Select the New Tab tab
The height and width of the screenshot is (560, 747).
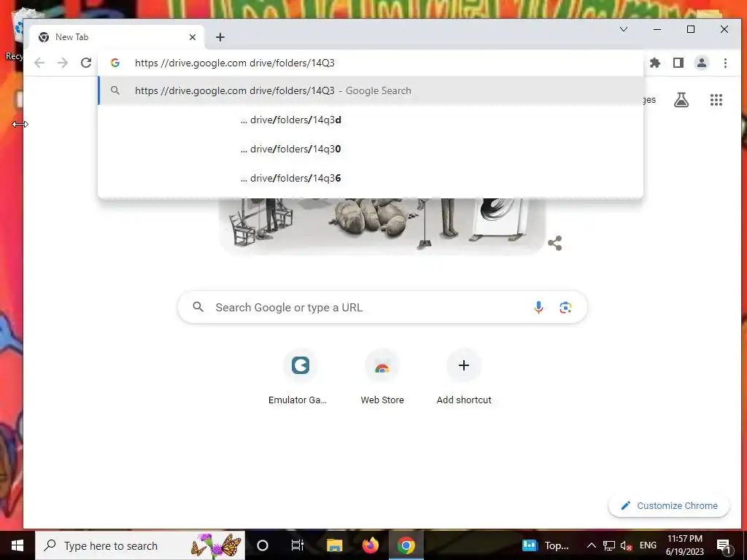coord(117,37)
